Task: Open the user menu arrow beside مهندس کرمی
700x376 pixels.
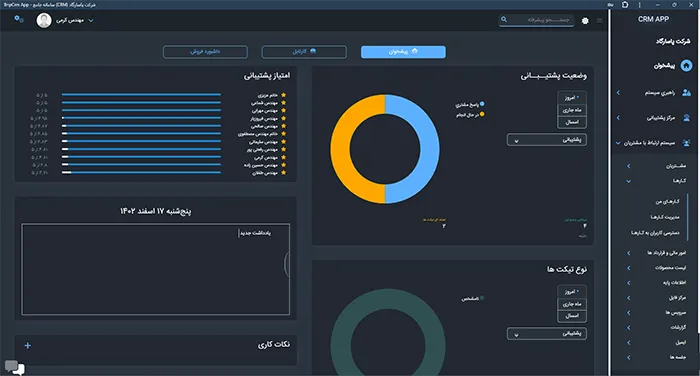Action: coord(91,21)
